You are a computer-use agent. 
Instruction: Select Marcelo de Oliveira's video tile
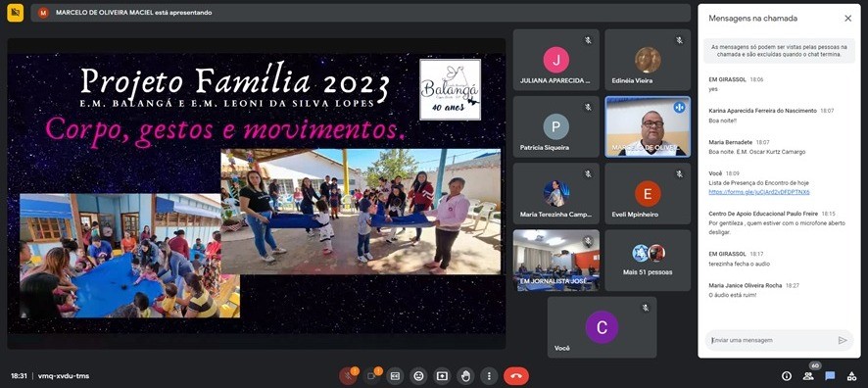(648, 126)
